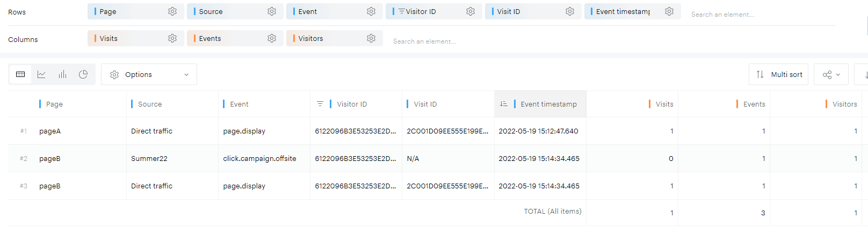Select the pageA cell in row 1
The height and width of the screenshot is (232, 868).
click(x=50, y=131)
